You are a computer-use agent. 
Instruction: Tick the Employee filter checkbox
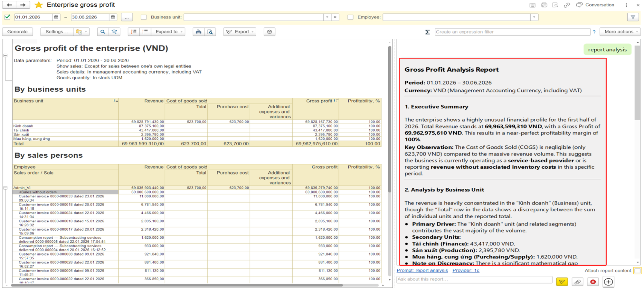pyautogui.click(x=350, y=17)
